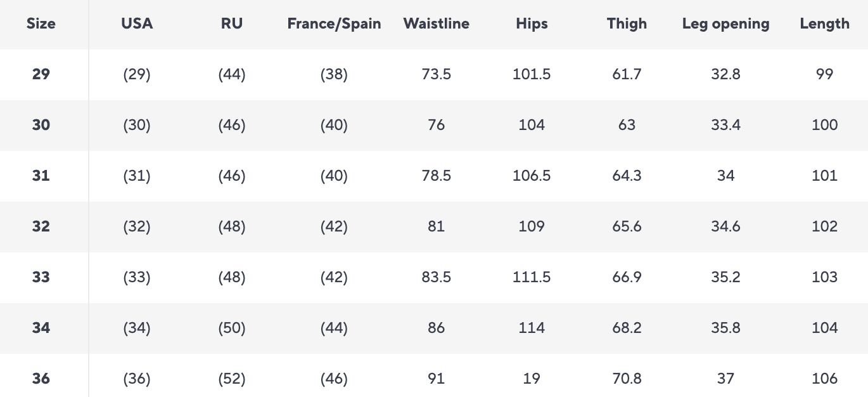Select the RU column header
Image resolution: width=868 pixels, height=397 pixels.
[x=232, y=24]
